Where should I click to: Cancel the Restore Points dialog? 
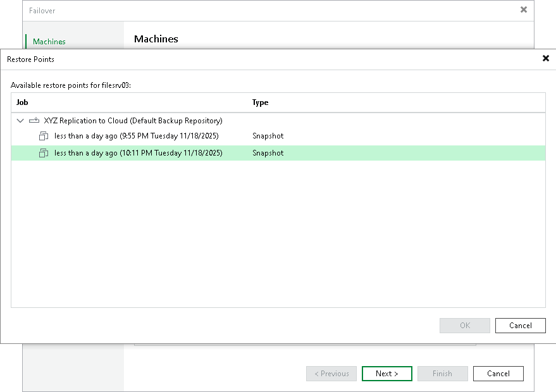coord(520,325)
